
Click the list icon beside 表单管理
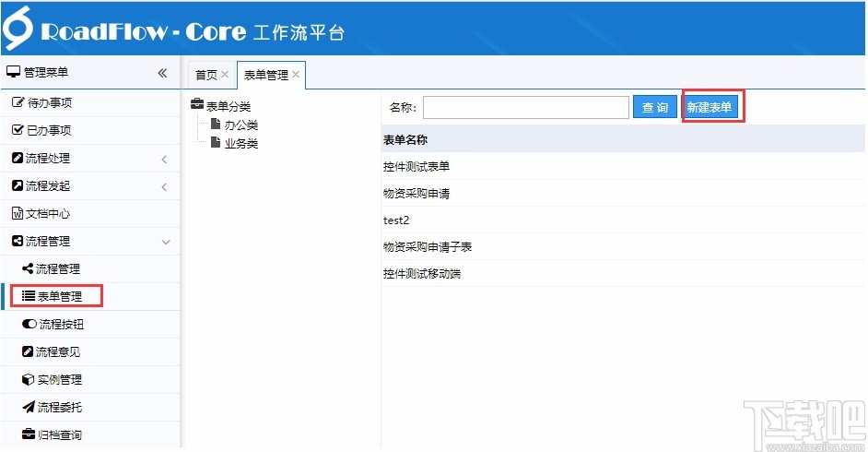[29, 296]
